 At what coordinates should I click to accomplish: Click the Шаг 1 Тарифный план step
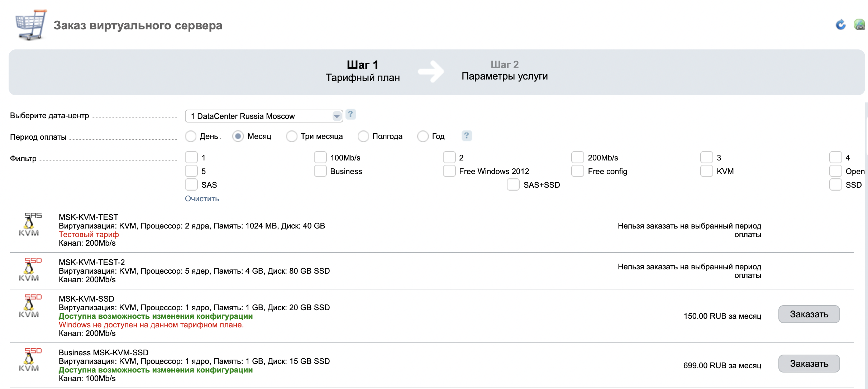(362, 71)
